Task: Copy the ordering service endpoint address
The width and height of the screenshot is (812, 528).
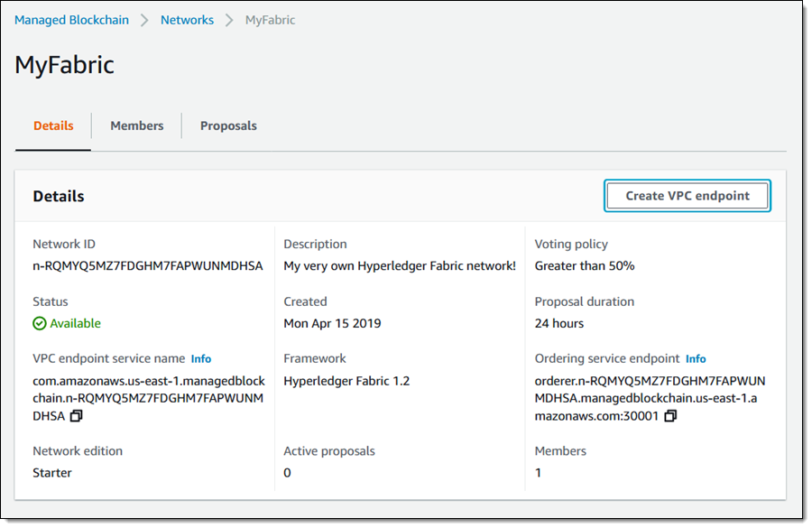Action: pos(670,416)
